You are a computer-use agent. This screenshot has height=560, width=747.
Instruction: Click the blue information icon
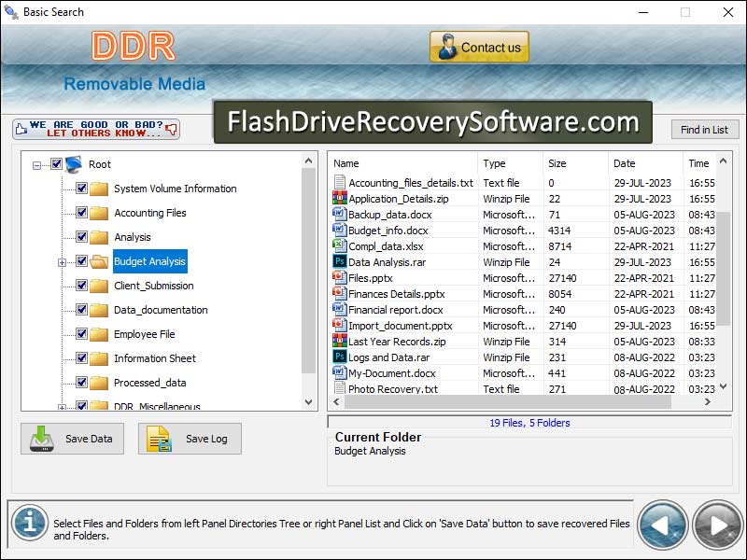click(30, 524)
